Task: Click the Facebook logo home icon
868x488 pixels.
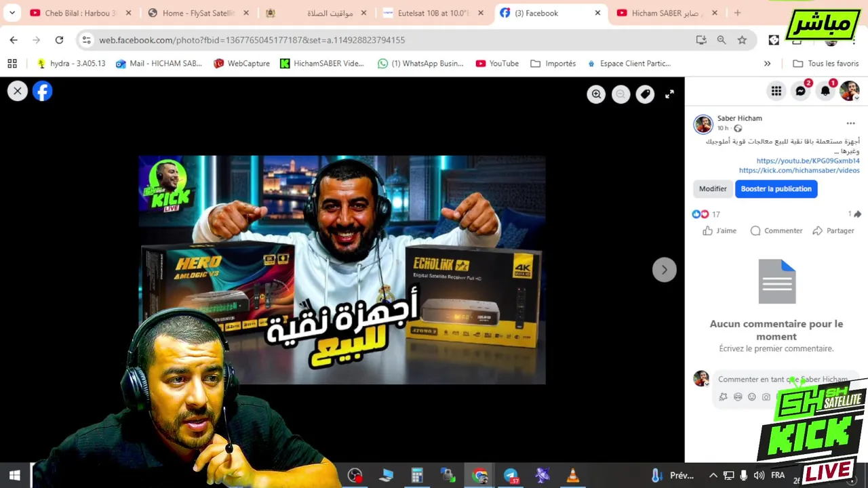Action: [42, 91]
